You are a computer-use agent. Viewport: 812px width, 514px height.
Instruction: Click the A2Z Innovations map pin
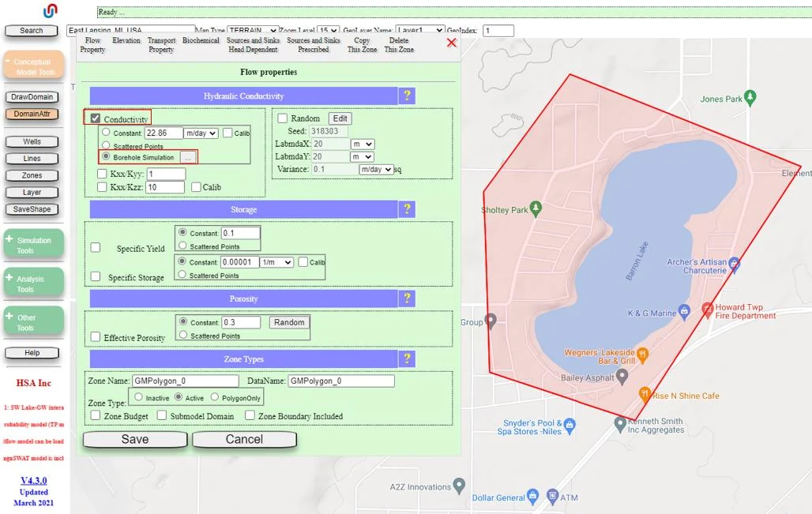[459, 486]
